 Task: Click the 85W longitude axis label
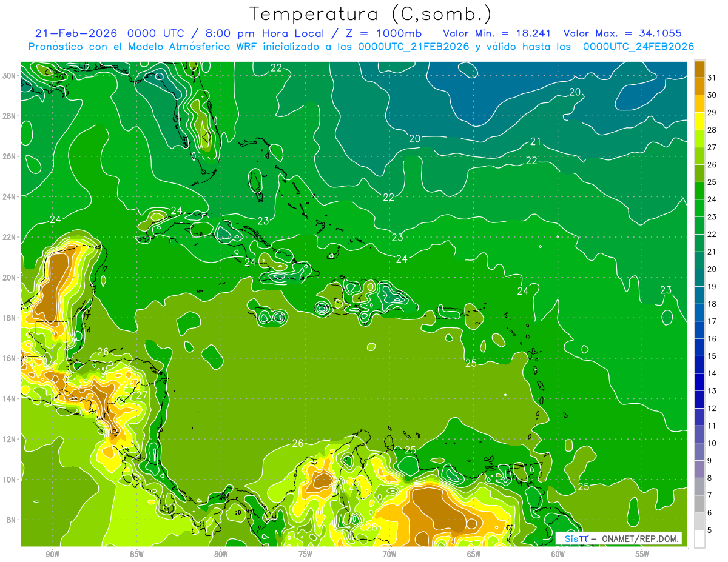[x=136, y=554]
